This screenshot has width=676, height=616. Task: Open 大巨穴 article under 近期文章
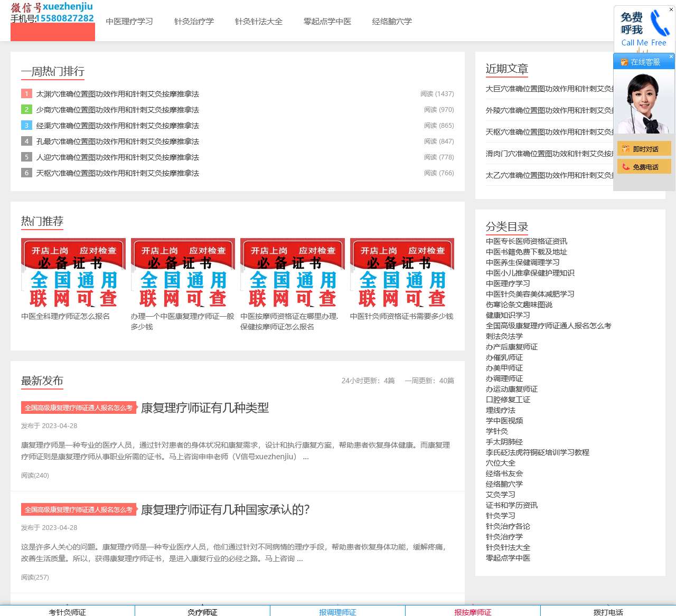tap(549, 89)
